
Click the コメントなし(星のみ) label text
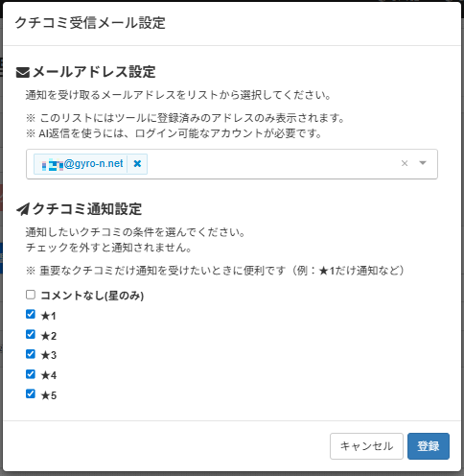pyautogui.click(x=92, y=296)
